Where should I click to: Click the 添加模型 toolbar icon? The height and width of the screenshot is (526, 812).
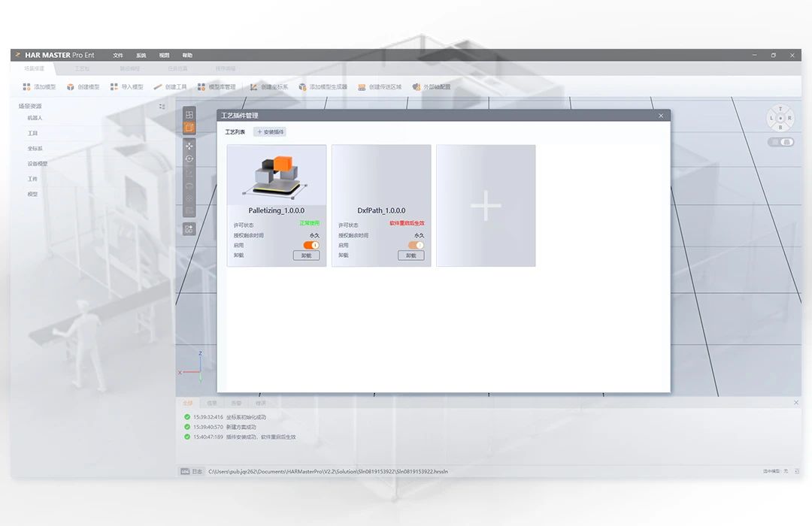click(27, 87)
